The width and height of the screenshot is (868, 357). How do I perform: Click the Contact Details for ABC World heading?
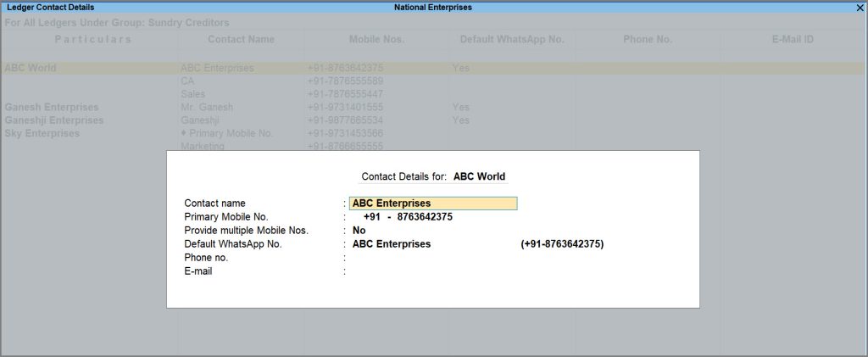pyautogui.click(x=433, y=176)
